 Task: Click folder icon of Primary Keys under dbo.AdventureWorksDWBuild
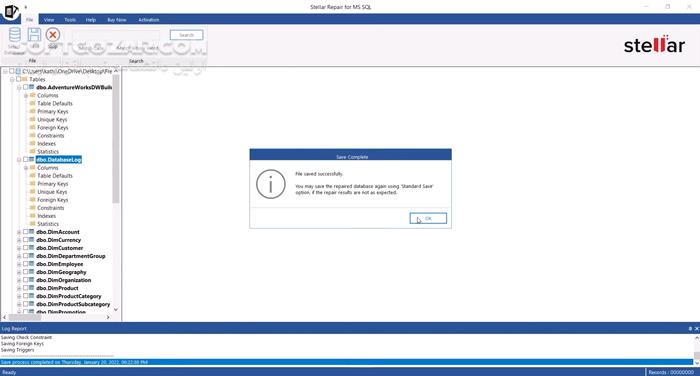tap(33, 111)
